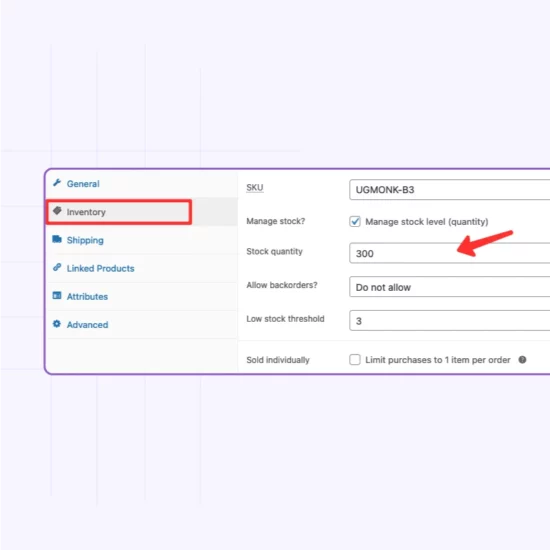Click the Inventory tag icon
This screenshot has width=550, height=550.
[x=57, y=211]
